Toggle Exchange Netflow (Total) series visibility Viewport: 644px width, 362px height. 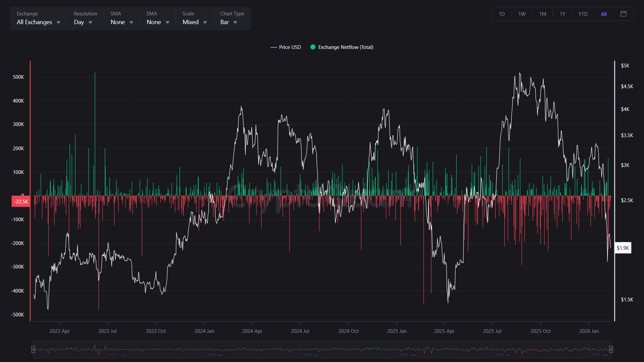click(x=345, y=47)
